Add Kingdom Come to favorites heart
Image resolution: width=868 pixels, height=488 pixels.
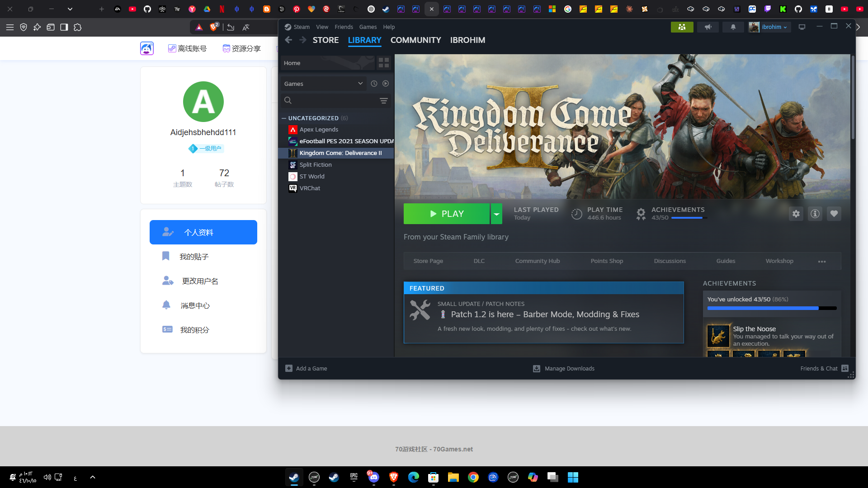click(834, 214)
